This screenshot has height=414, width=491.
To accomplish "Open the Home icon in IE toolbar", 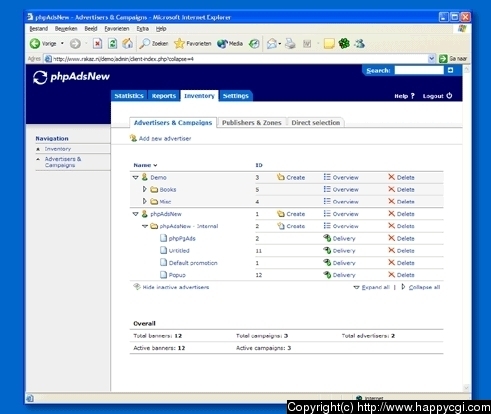I will click(x=128, y=44).
